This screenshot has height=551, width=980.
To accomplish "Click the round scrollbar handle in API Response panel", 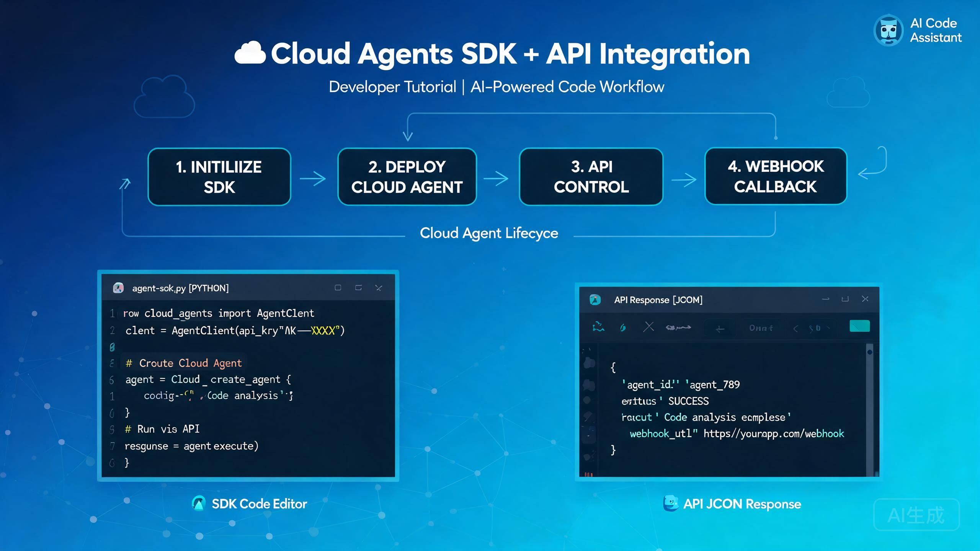I will (x=869, y=352).
